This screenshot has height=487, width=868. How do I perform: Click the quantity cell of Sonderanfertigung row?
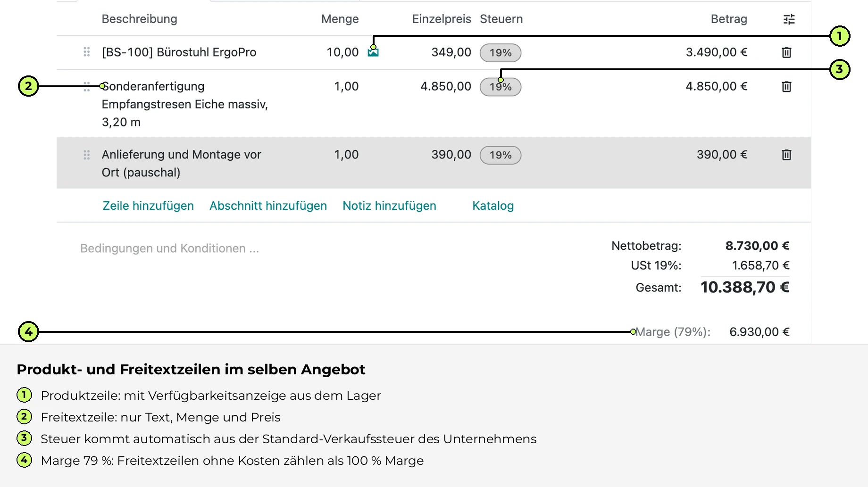346,86
